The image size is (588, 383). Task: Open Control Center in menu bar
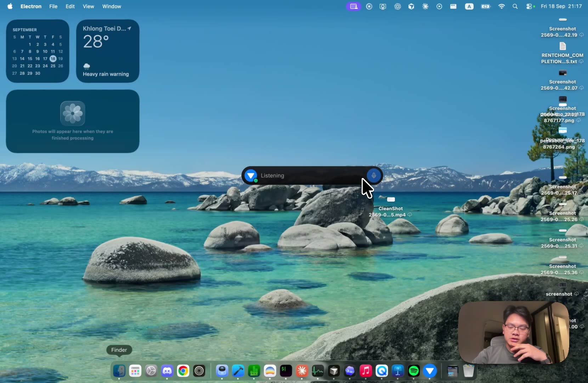[x=530, y=6]
